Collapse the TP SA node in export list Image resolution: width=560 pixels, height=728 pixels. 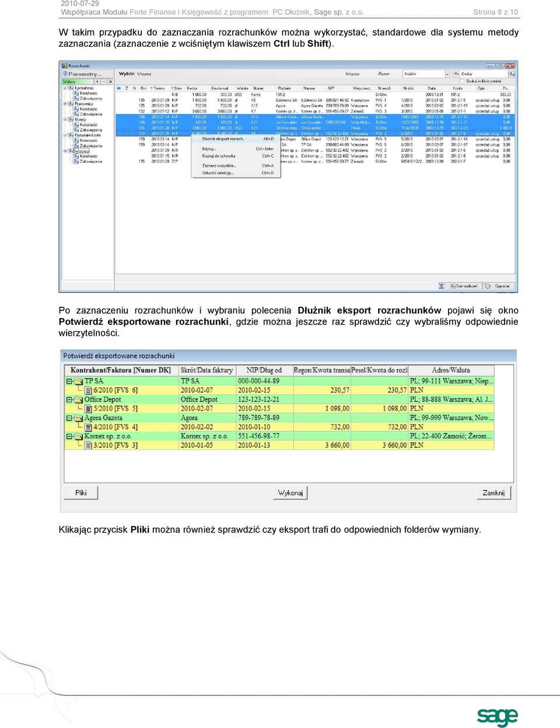click(69, 381)
